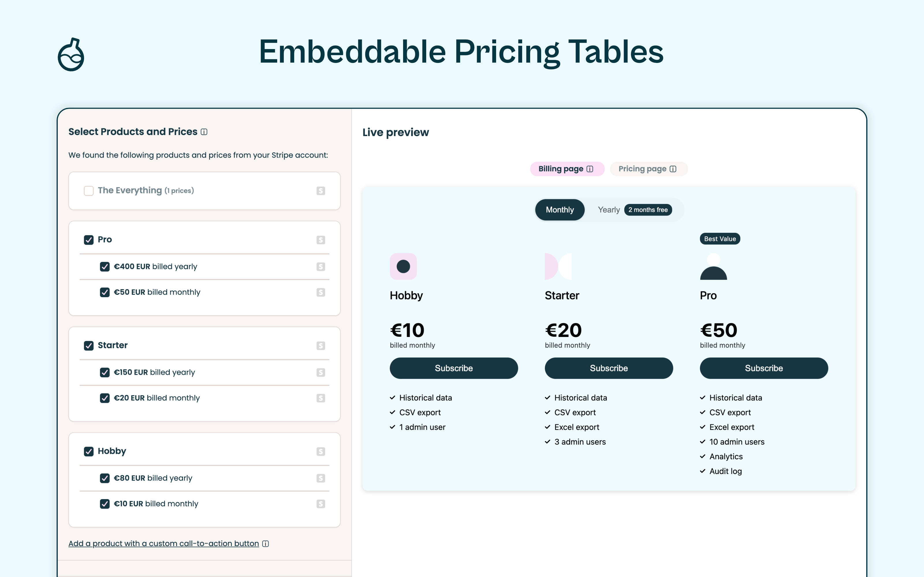Image resolution: width=924 pixels, height=577 pixels.
Task: Open Add a product with custom call-to-action link
Action: pyautogui.click(x=163, y=544)
